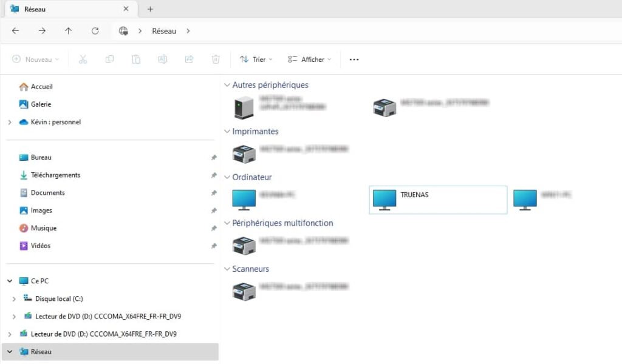
Task: Switch to the Réseau tab
Action: 33,9
